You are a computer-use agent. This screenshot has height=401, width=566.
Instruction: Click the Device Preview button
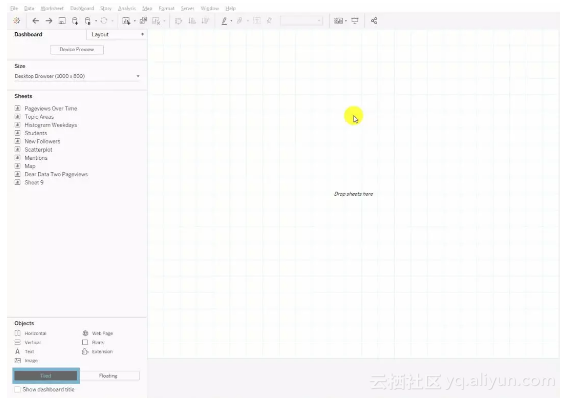[77, 49]
